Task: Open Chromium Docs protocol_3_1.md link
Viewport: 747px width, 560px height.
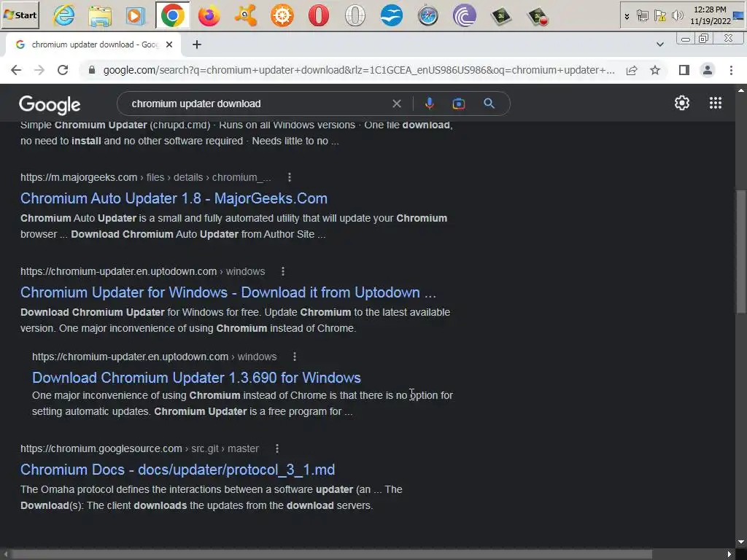Action: point(178,470)
